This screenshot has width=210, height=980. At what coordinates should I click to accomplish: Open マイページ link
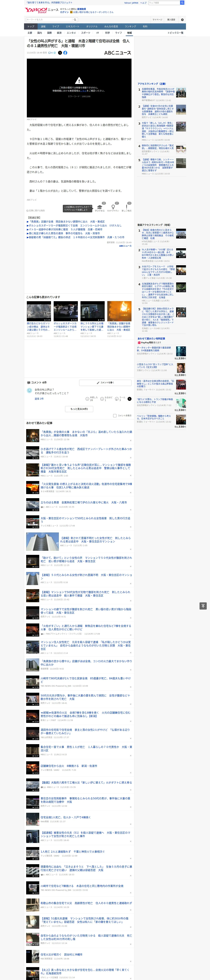click(x=157, y=20)
